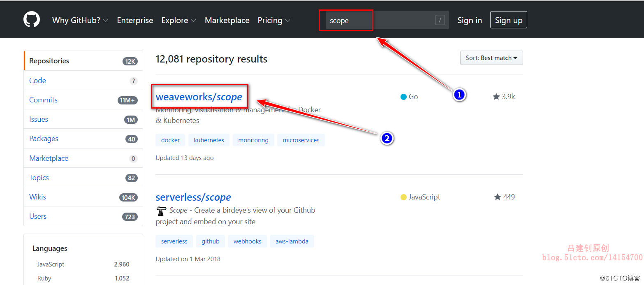Click the microservices topic tag
Image resolution: width=644 pixels, height=285 pixels.
click(301, 140)
